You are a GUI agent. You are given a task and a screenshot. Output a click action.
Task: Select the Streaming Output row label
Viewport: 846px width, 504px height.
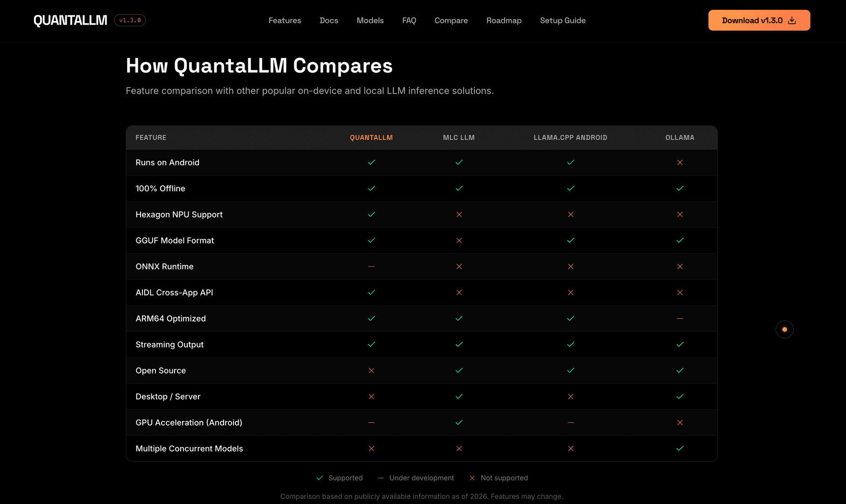[169, 344]
